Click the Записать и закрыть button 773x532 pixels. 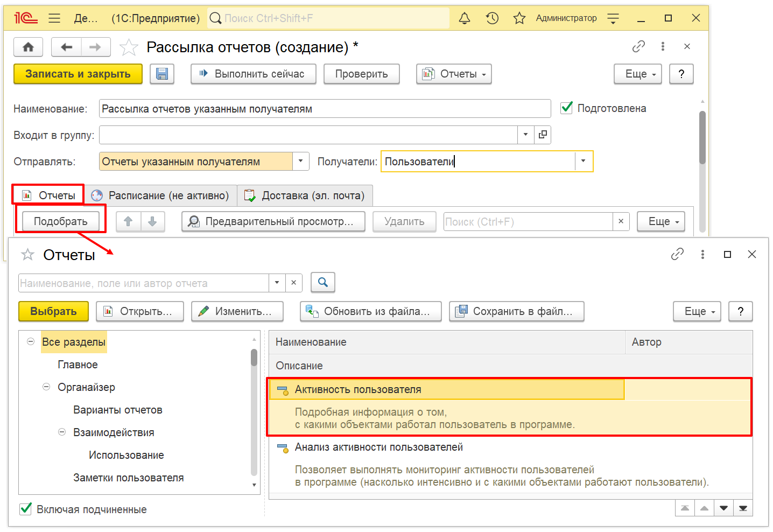point(78,74)
